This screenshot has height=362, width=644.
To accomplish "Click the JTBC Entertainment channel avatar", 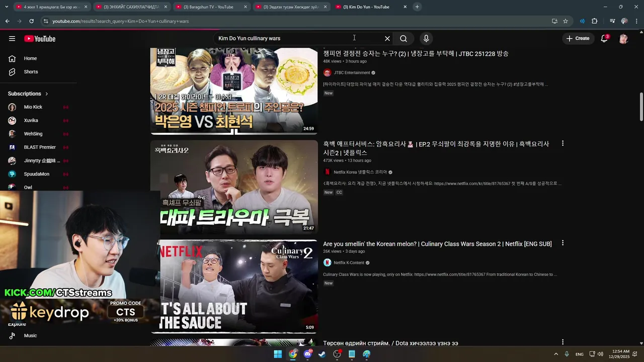I will tap(327, 73).
